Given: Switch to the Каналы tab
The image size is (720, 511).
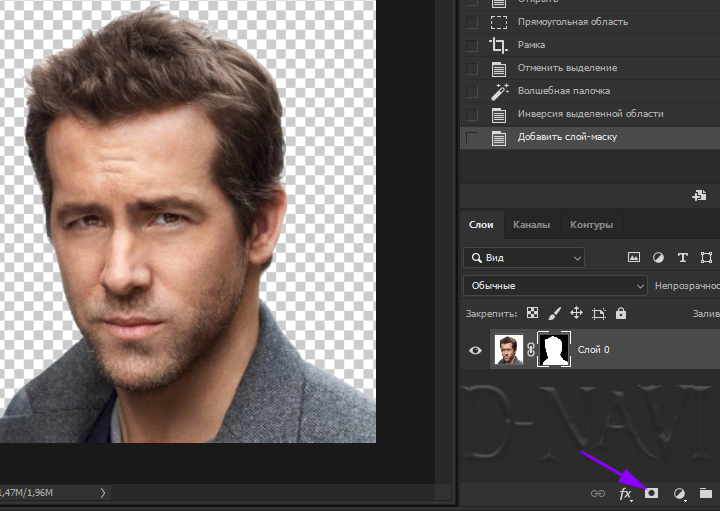Looking at the screenshot, I should (531, 225).
